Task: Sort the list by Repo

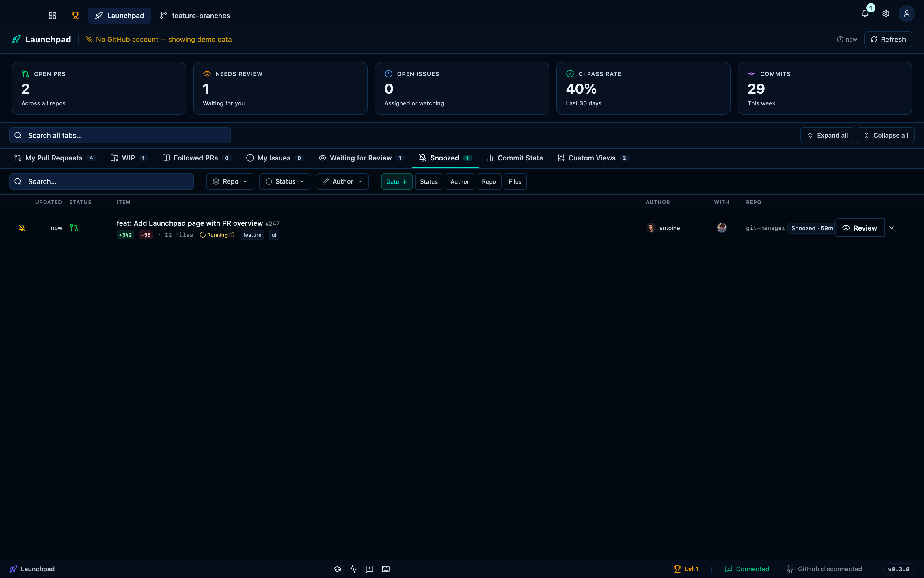Action: pyautogui.click(x=489, y=181)
